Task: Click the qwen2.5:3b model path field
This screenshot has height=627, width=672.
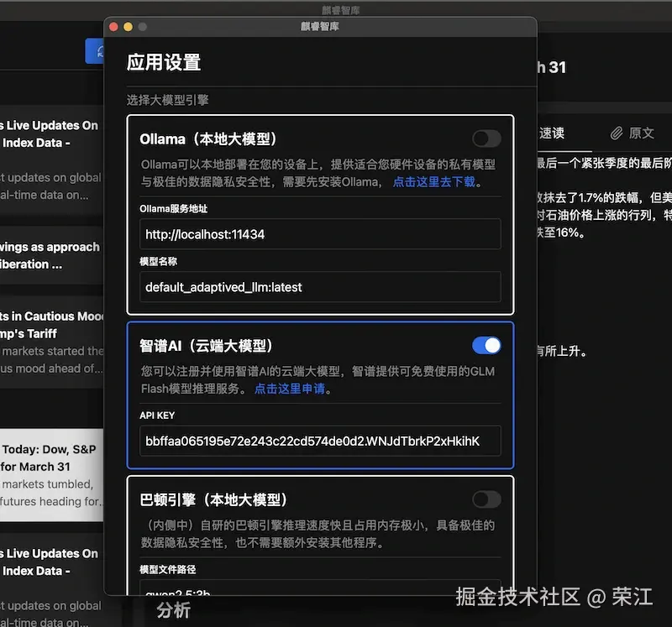Action: coord(319,592)
